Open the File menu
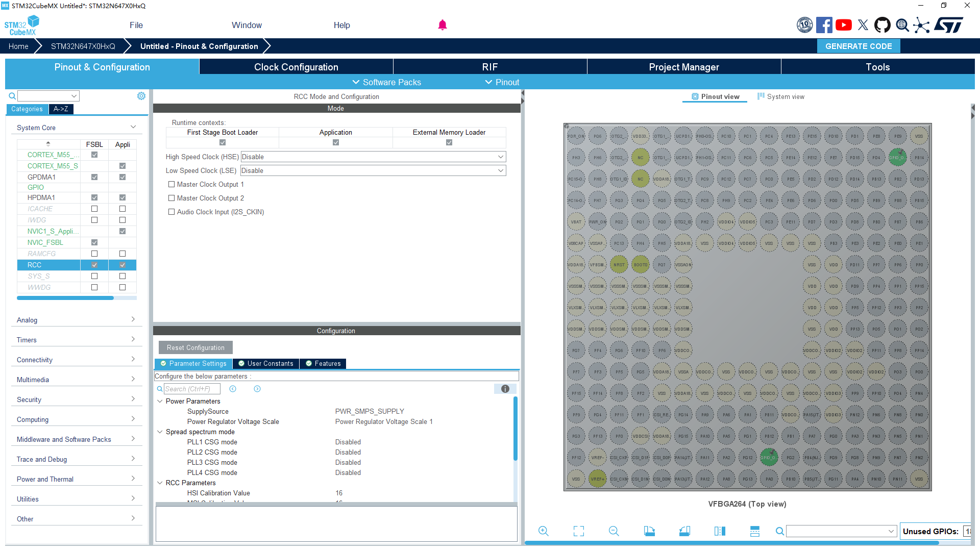 (x=136, y=25)
